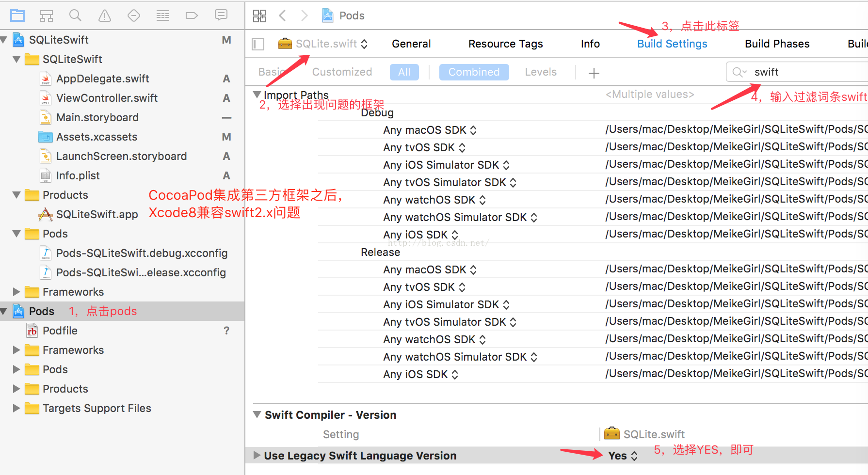Collapse the Import Paths section
The width and height of the screenshot is (868, 475).
coord(257,95)
